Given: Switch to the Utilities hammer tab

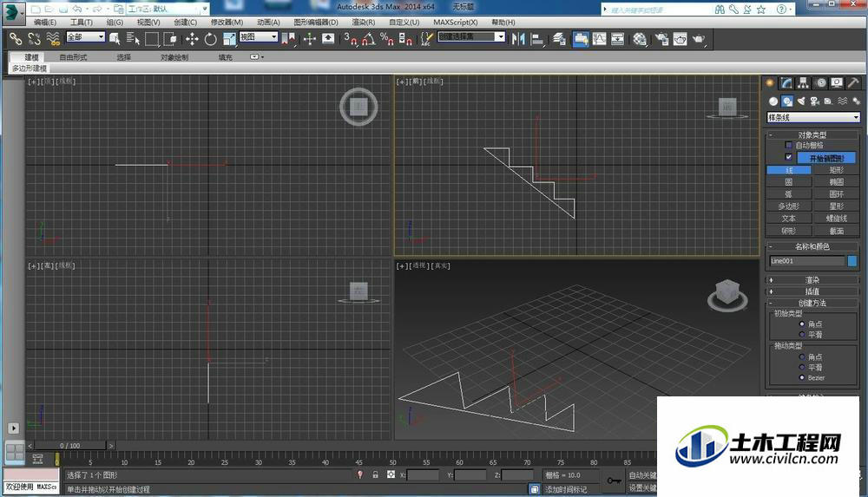Looking at the screenshot, I should (x=853, y=83).
